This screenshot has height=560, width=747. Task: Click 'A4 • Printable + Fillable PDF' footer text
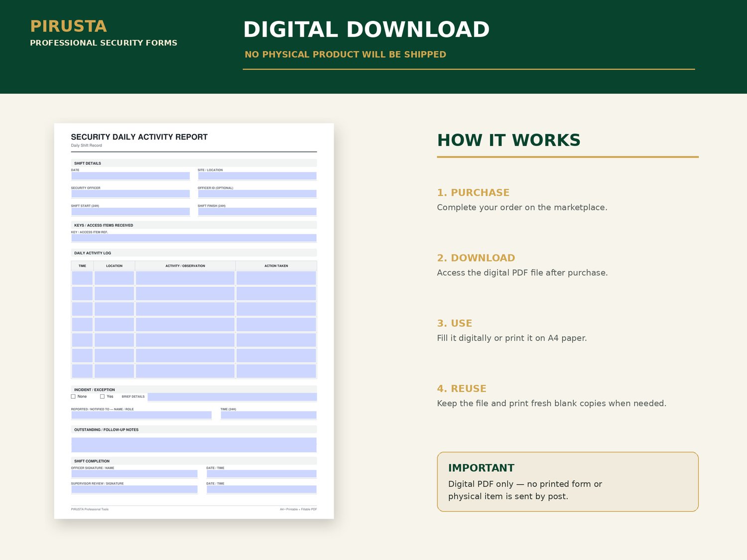pos(298,509)
